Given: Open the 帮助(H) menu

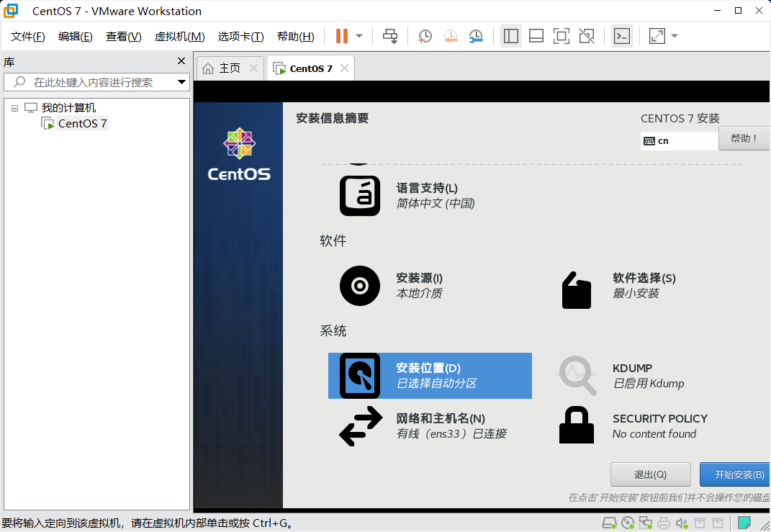Looking at the screenshot, I should click(296, 37).
